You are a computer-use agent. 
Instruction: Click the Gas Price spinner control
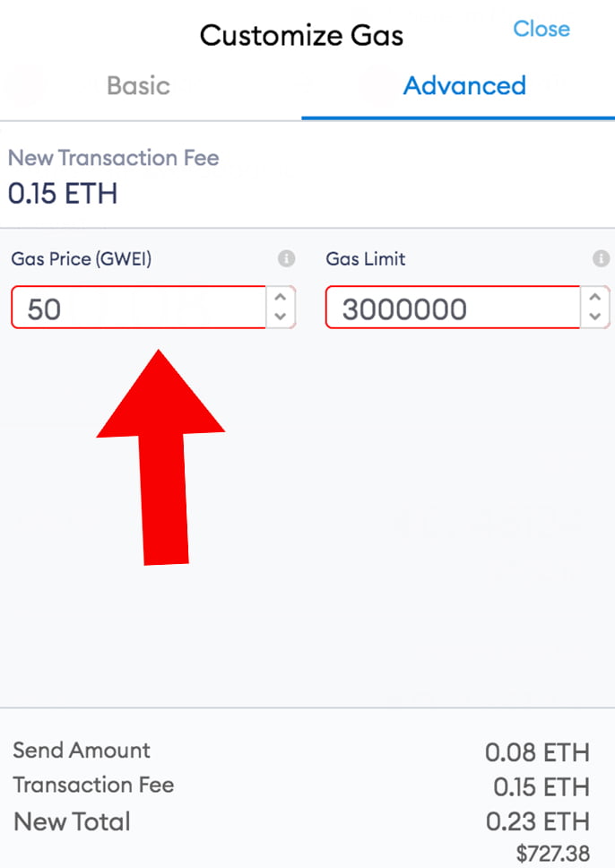pos(279,308)
